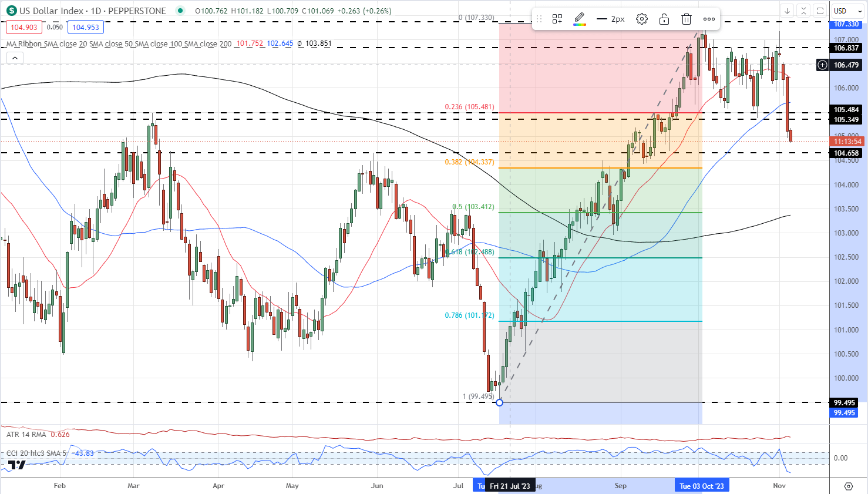This screenshot has height=494, width=868.
Task: Toggle the lock on the selected drawing
Action: pos(664,19)
